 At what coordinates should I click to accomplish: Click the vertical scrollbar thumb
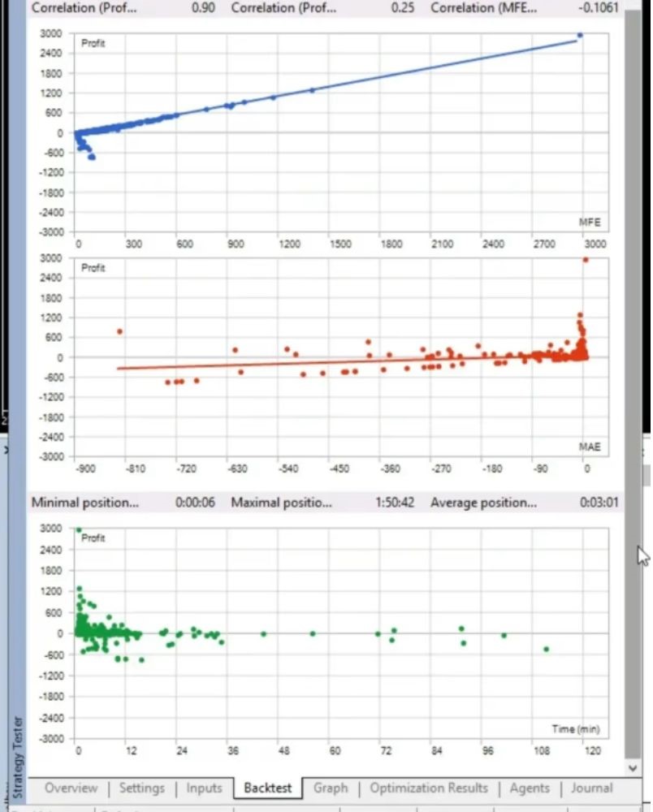coord(632,383)
